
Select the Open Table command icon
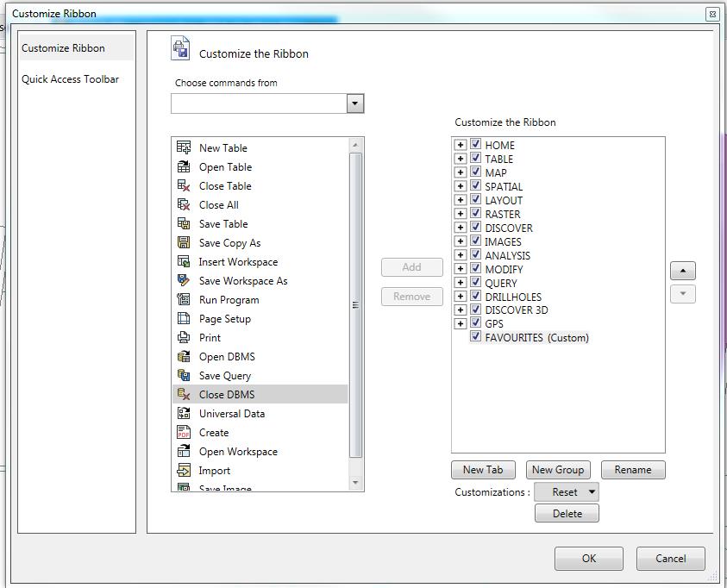[184, 166]
